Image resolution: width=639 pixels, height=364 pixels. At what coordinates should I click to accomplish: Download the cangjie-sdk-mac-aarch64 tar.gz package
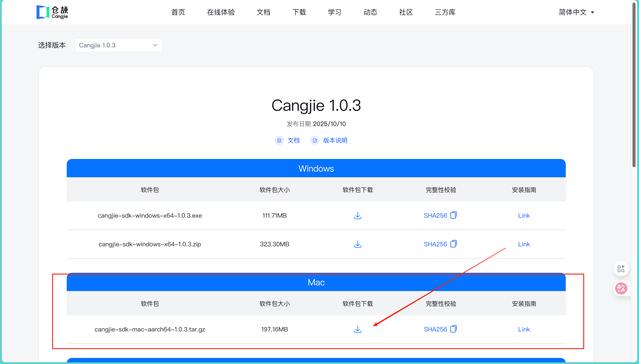pyautogui.click(x=358, y=329)
